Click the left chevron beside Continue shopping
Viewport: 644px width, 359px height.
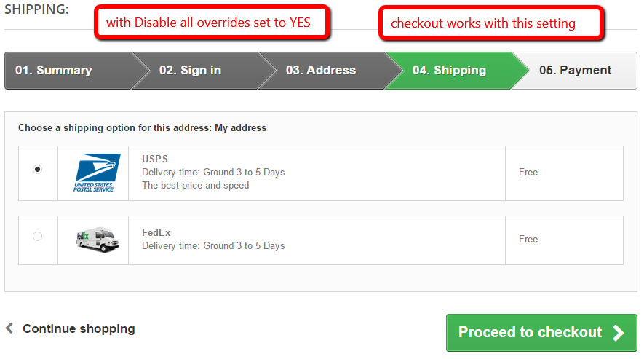tap(9, 328)
